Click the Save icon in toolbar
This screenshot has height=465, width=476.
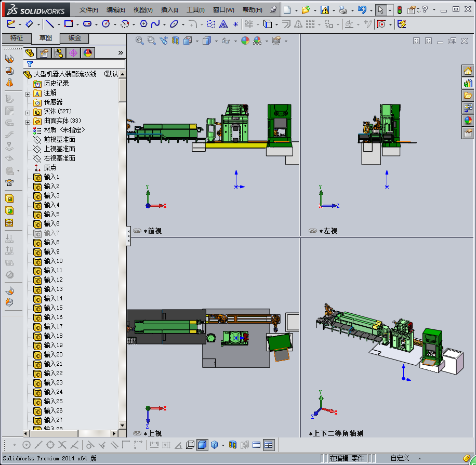pos(325,10)
